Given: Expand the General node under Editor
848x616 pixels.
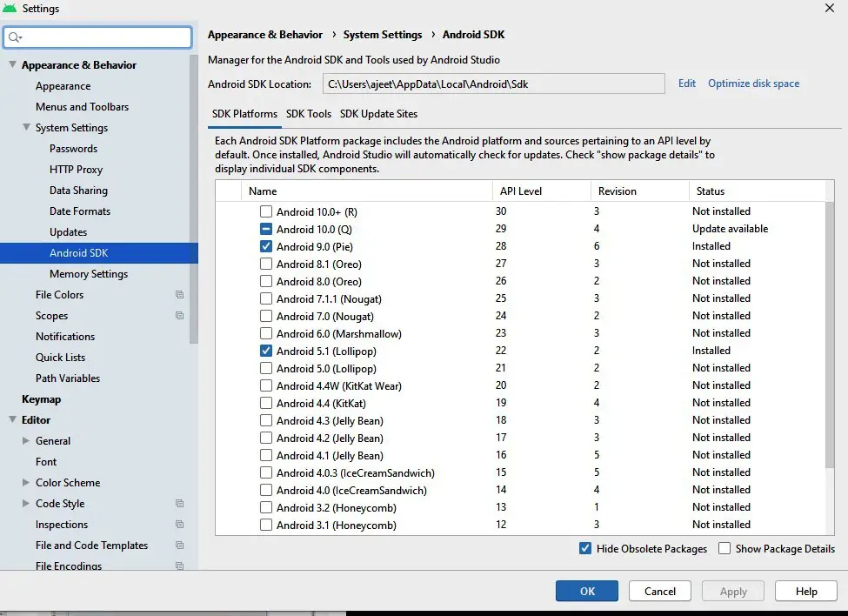Looking at the screenshot, I should pyautogui.click(x=26, y=441).
